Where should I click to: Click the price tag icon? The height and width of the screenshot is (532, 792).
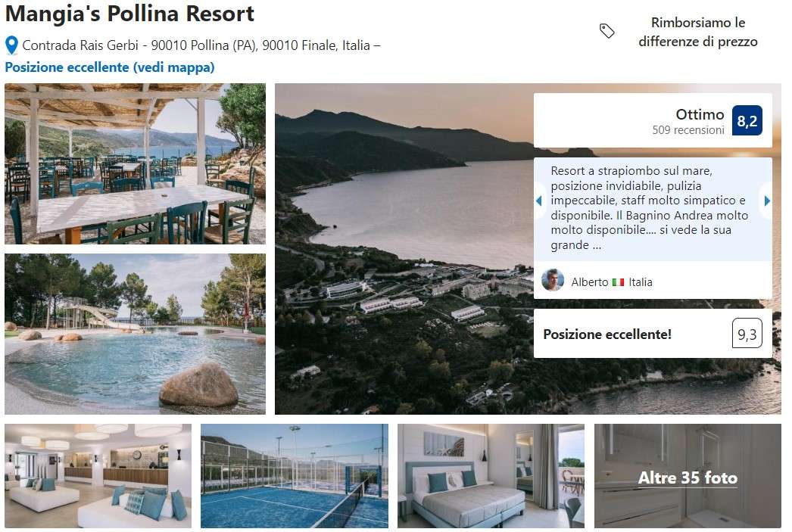(606, 31)
